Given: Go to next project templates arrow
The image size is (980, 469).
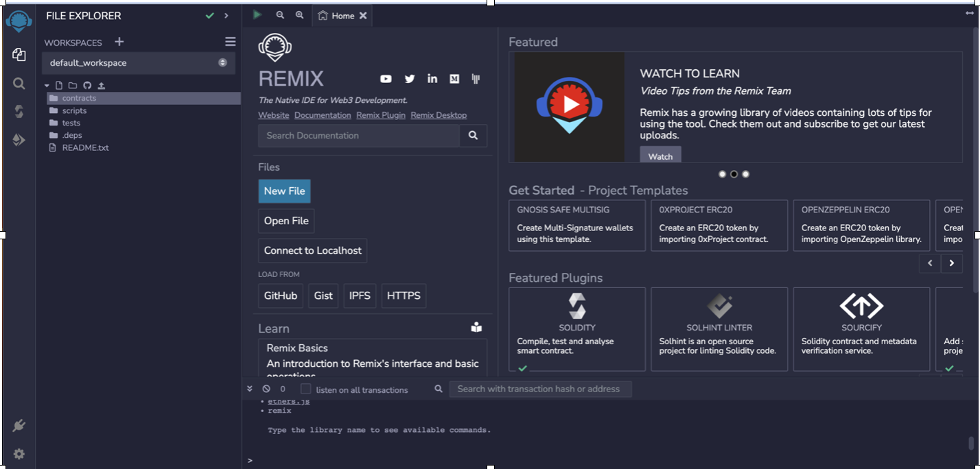Looking at the screenshot, I should click(951, 263).
